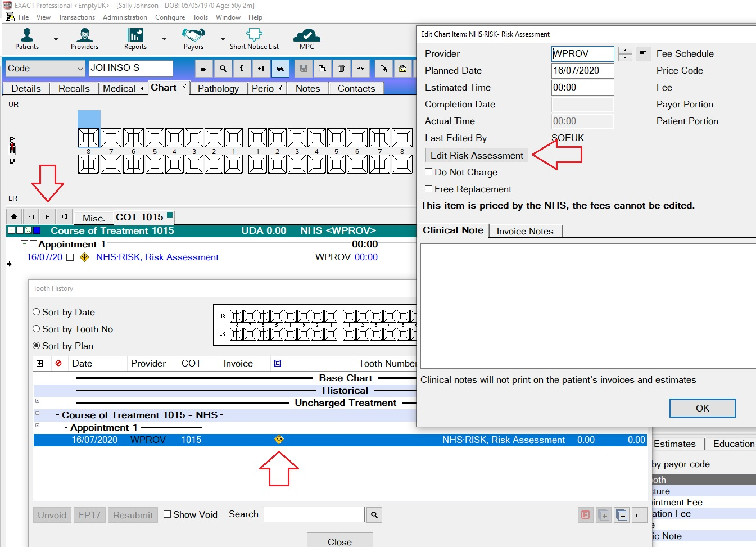Click the red F icon in Tooth History
Screen dimensions: 756x547
586,514
